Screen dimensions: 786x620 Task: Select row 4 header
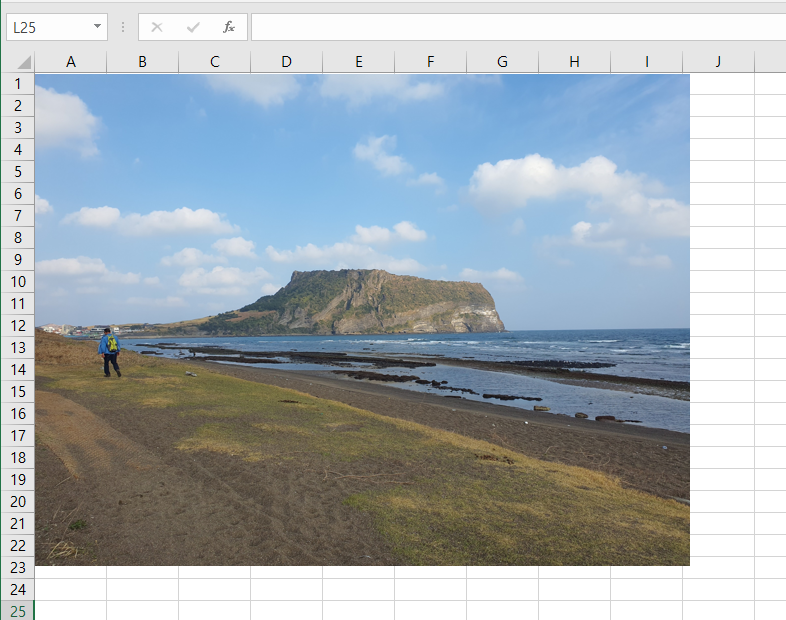tap(18, 149)
